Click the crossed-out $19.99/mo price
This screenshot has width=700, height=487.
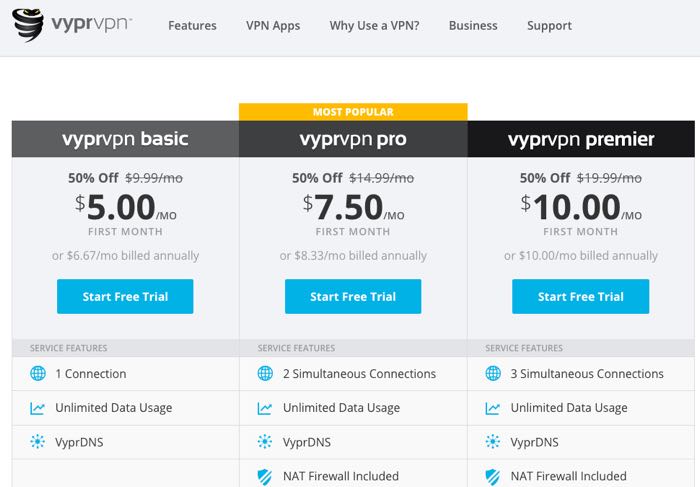(609, 178)
